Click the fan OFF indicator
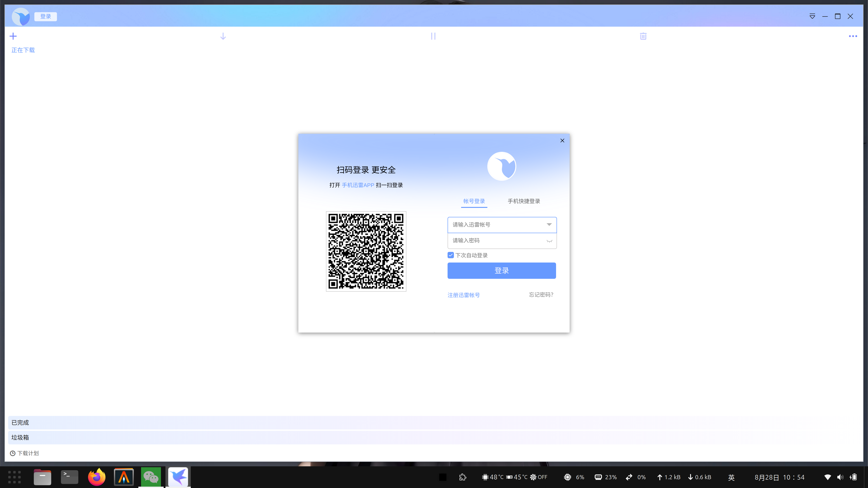Image resolution: width=868 pixels, height=488 pixels. click(x=538, y=477)
